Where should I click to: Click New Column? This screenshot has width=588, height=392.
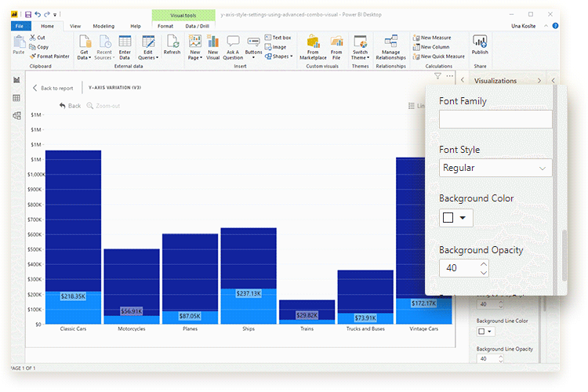(x=431, y=47)
